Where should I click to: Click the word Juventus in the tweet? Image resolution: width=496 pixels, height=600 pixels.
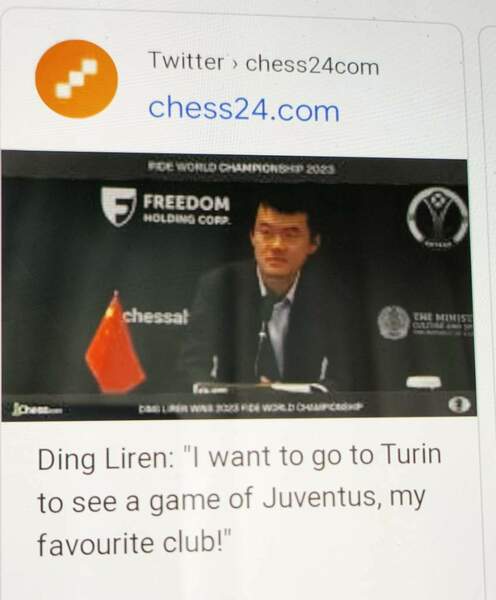tap(320, 498)
